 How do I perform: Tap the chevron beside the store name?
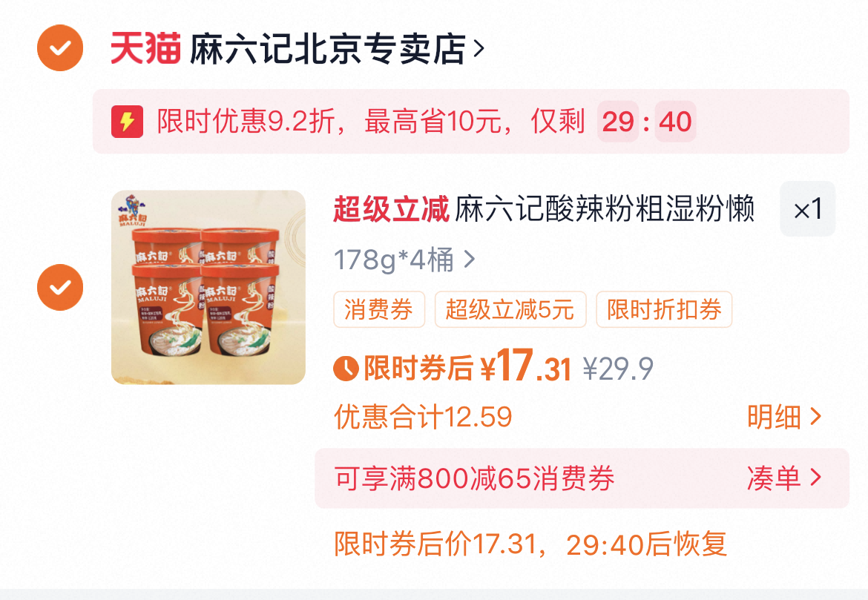tap(479, 49)
